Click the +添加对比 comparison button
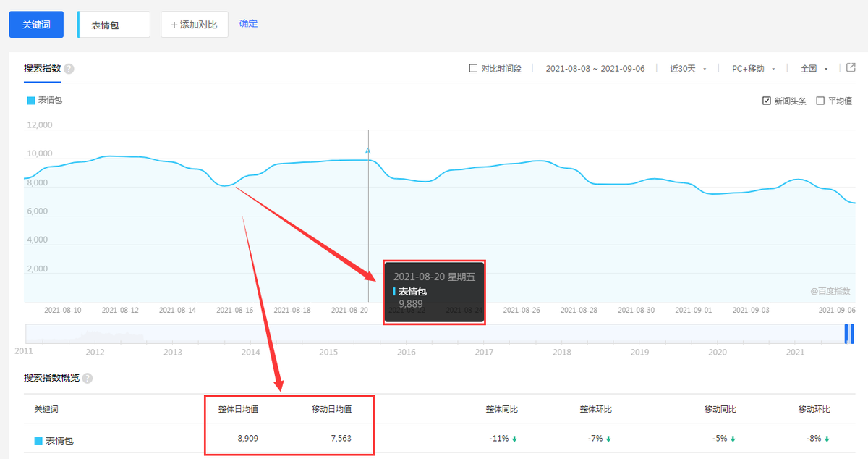Screen dimensions: 868x459 pyautogui.click(x=194, y=24)
